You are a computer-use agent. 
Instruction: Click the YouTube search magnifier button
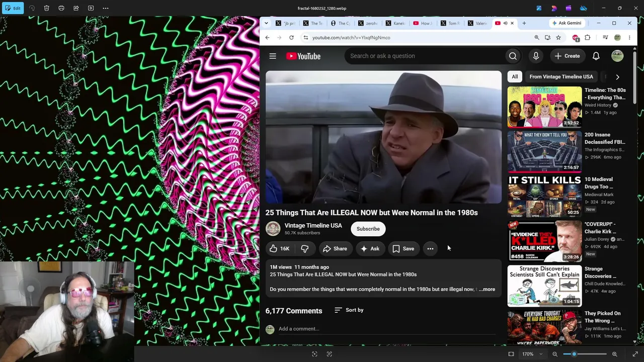[513, 56]
